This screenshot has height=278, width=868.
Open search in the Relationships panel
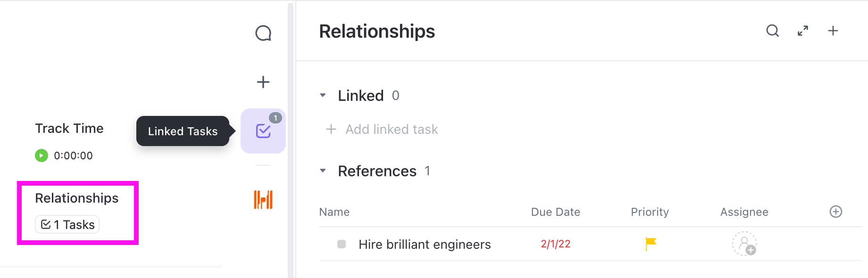[x=772, y=31]
